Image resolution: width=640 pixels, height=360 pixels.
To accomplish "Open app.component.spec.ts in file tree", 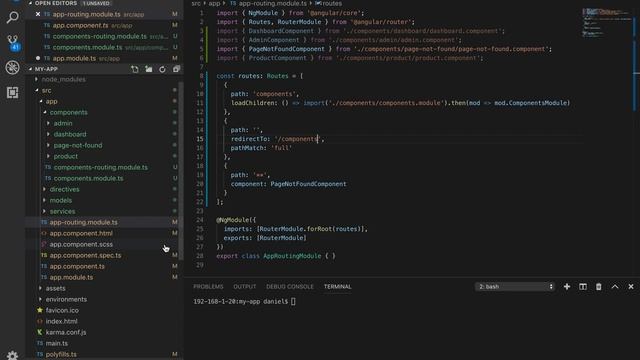I will click(x=85, y=256).
